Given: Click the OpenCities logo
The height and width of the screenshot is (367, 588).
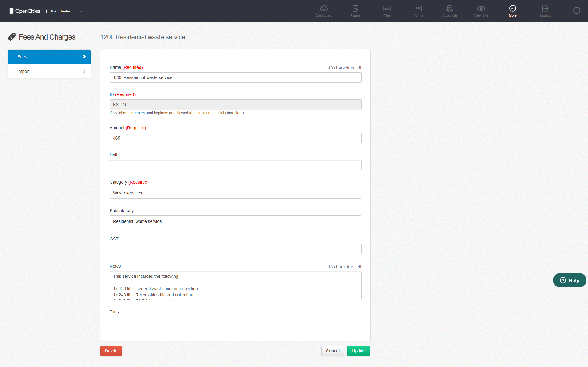Looking at the screenshot, I should point(25,11).
